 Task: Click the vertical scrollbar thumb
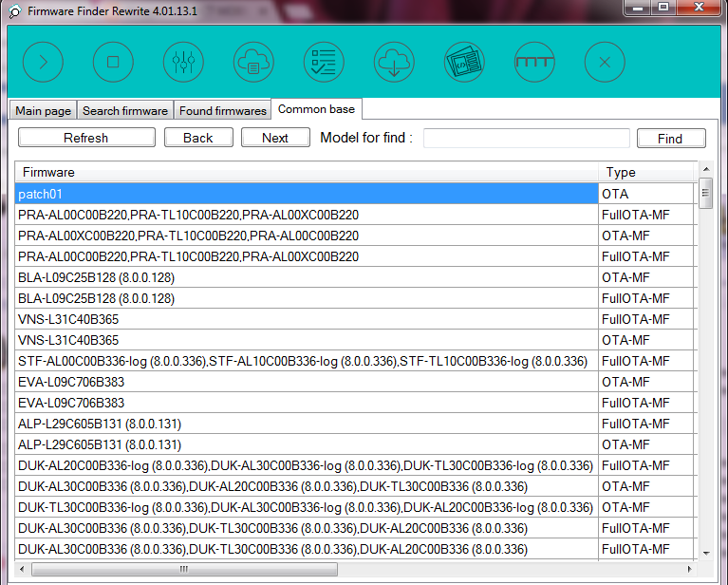pos(706,193)
